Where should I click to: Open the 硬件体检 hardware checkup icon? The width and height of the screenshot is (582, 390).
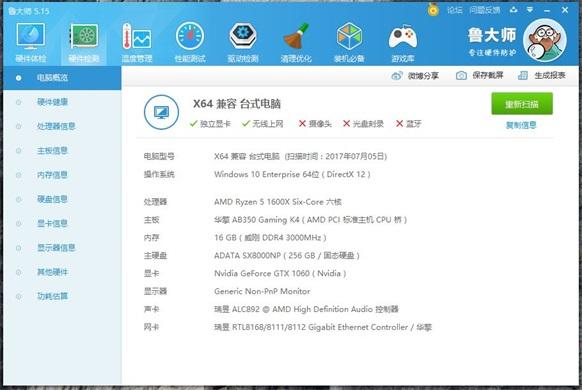pos(30,42)
